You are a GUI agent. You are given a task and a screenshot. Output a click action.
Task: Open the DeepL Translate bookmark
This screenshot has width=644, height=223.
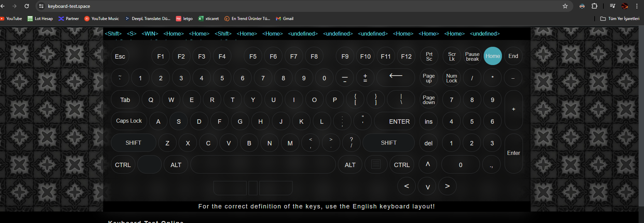148,19
